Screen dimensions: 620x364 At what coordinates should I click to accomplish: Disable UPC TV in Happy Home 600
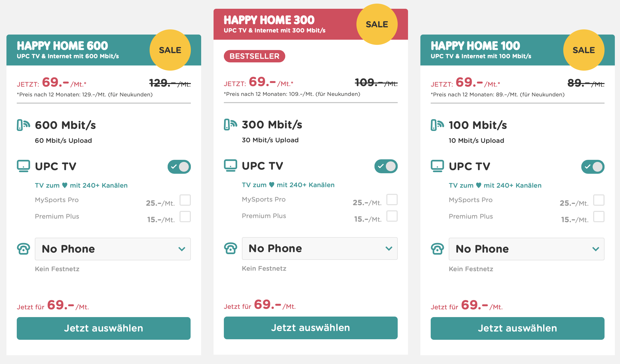(x=179, y=167)
